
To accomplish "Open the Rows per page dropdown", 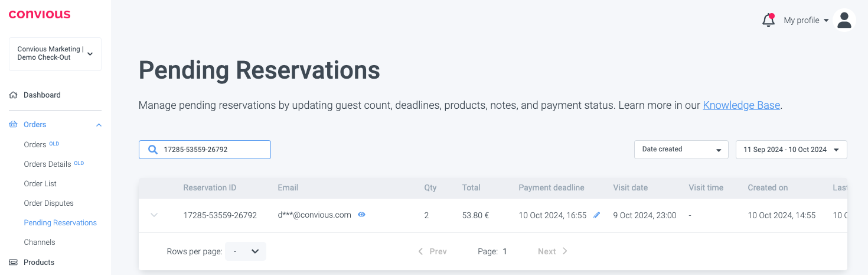I will point(246,251).
